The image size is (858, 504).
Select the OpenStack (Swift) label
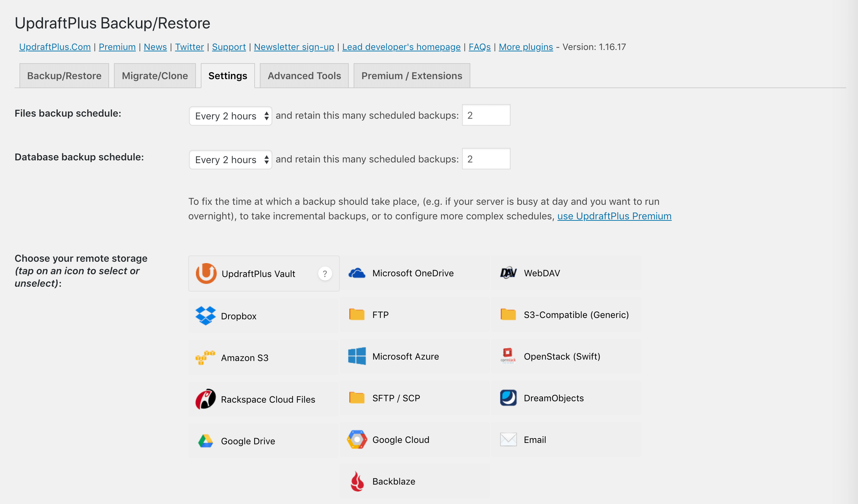(x=562, y=356)
